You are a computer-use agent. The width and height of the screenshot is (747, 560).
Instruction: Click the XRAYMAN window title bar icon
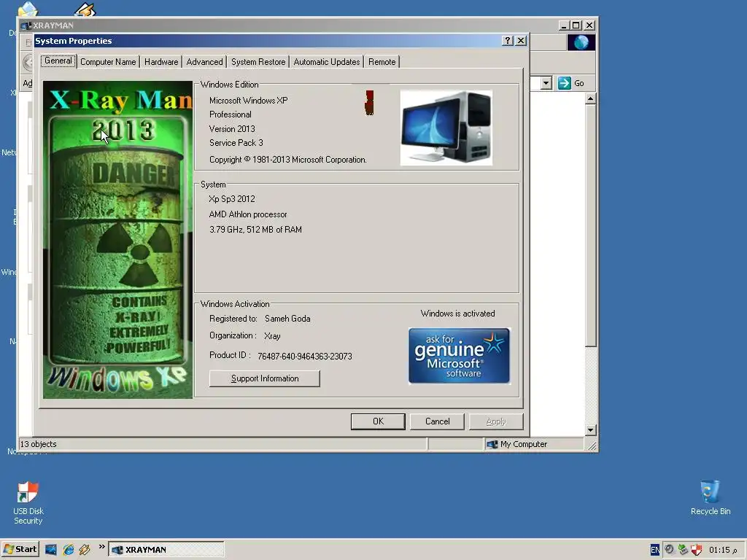click(26, 26)
